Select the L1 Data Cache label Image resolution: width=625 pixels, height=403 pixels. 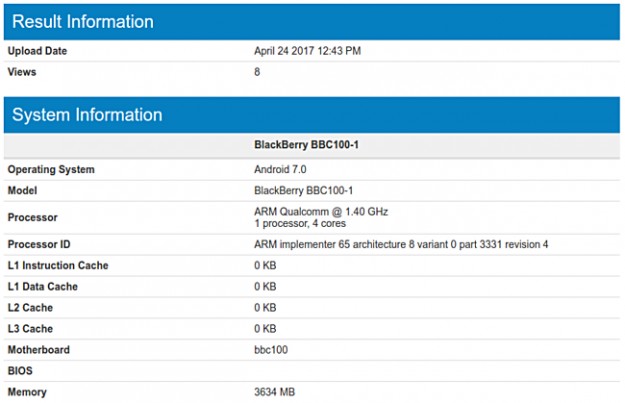[x=42, y=287]
